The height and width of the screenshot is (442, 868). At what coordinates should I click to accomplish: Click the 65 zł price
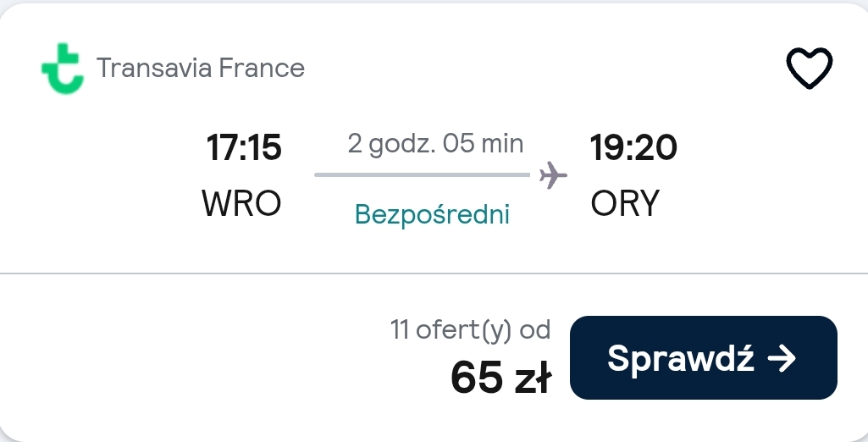tap(501, 378)
